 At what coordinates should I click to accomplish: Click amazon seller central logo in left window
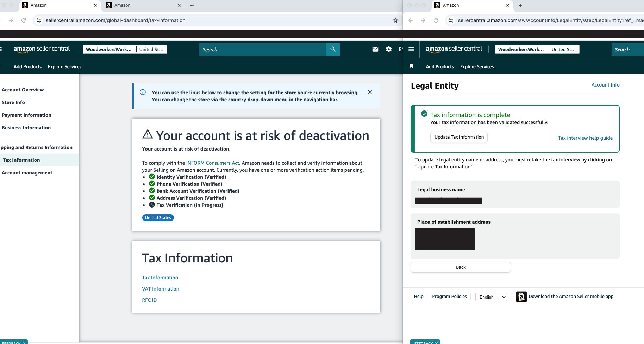[42, 49]
